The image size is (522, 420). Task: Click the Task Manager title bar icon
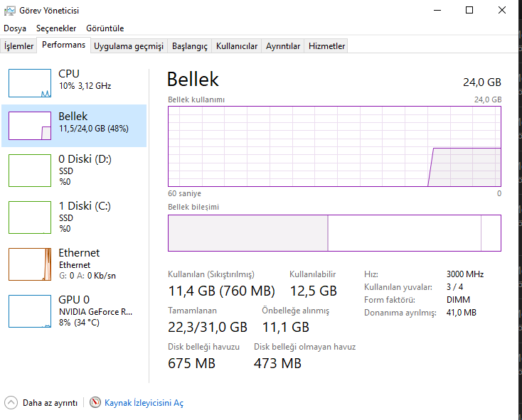coord(9,11)
